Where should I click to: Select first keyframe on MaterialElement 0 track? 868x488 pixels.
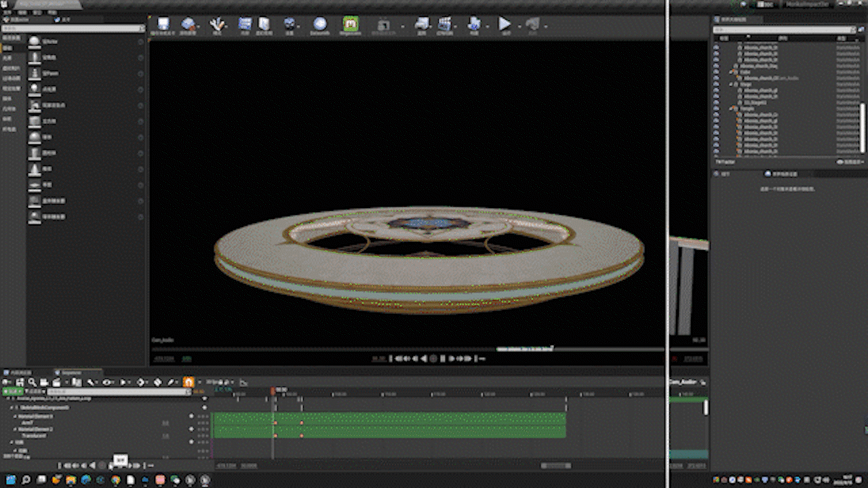point(275,422)
